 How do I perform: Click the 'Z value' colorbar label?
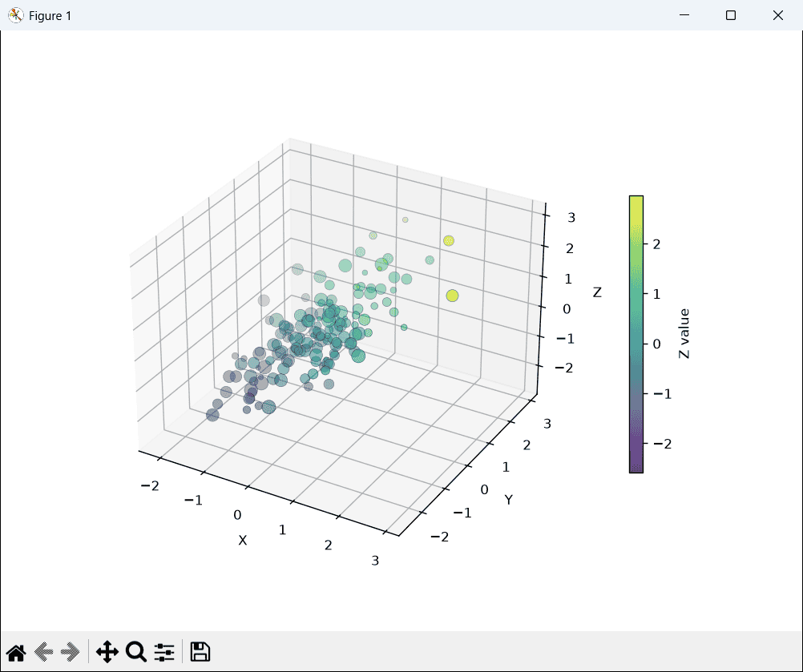[684, 334]
